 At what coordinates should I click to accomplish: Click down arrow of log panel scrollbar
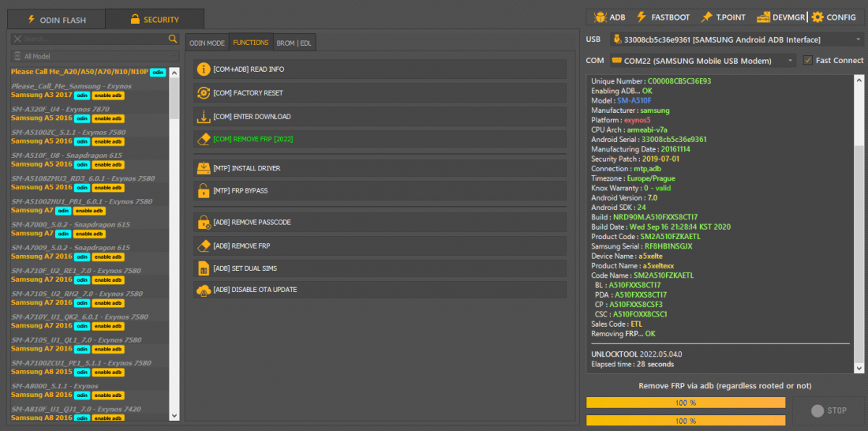[859, 368]
